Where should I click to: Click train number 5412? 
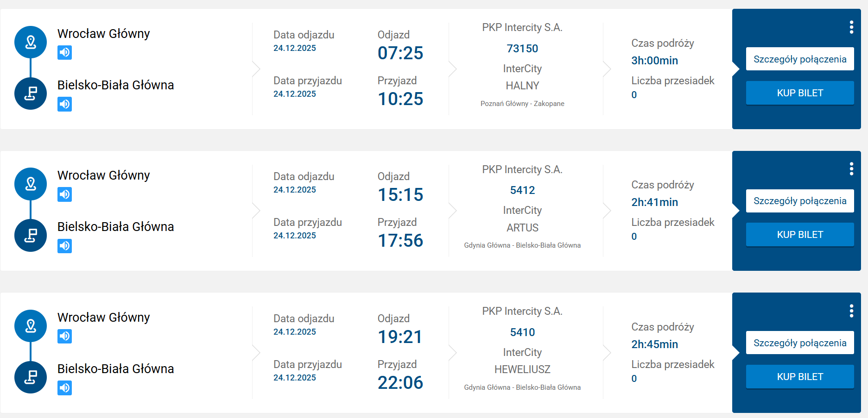tap(522, 190)
